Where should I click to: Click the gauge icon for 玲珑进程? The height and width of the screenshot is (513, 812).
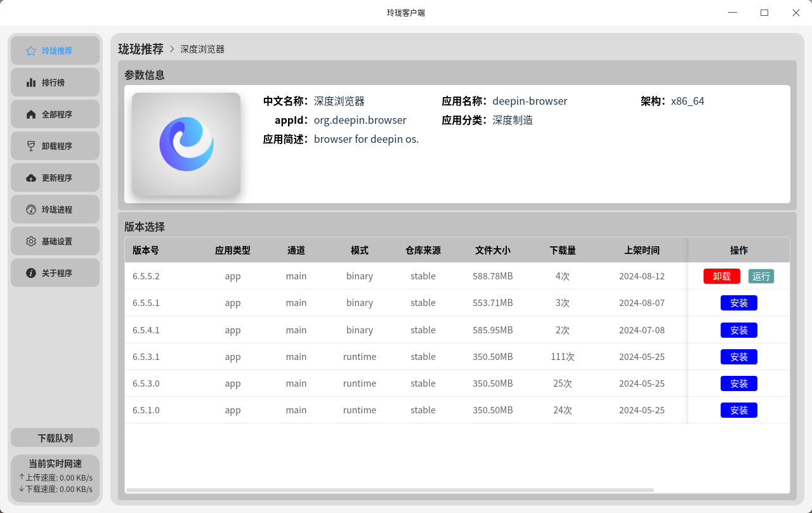[x=31, y=210]
